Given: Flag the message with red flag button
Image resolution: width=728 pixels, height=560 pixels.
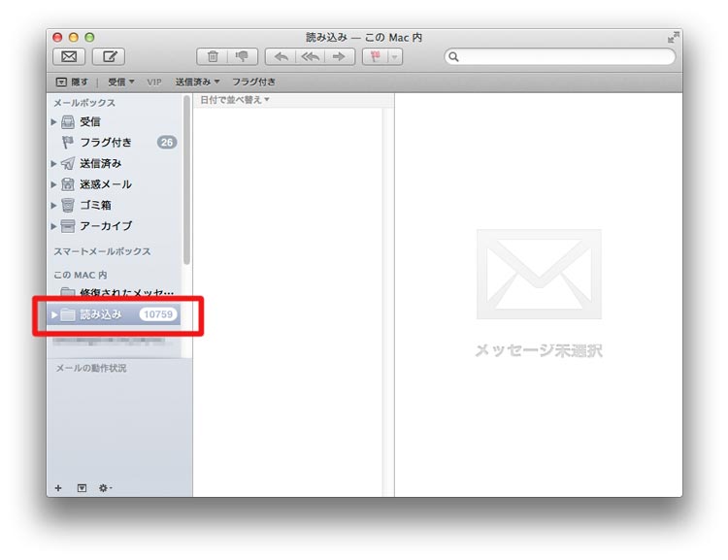Looking at the screenshot, I should [375, 56].
